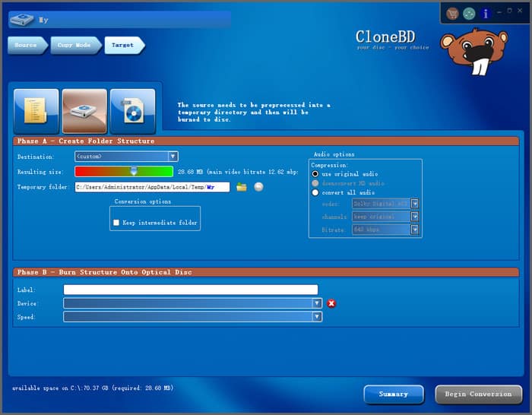Select the folder output target icon

pyautogui.click(x=36, y=109)
